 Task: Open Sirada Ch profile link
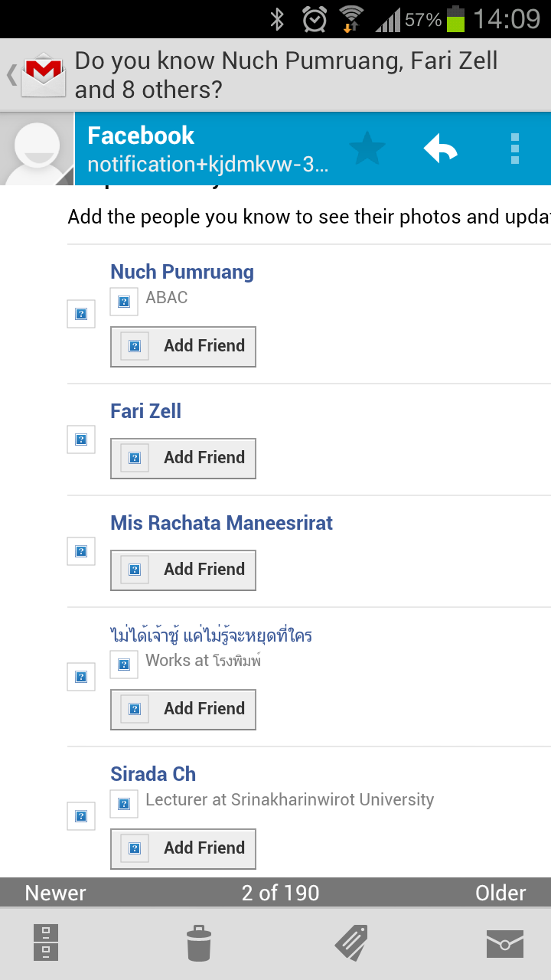[x=153, y=774]
